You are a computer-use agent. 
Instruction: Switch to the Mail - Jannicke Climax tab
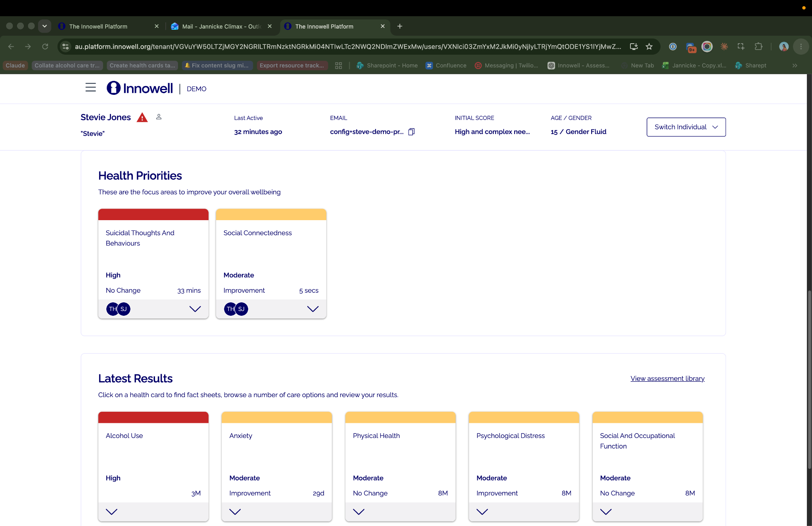[x=221, y=26]
